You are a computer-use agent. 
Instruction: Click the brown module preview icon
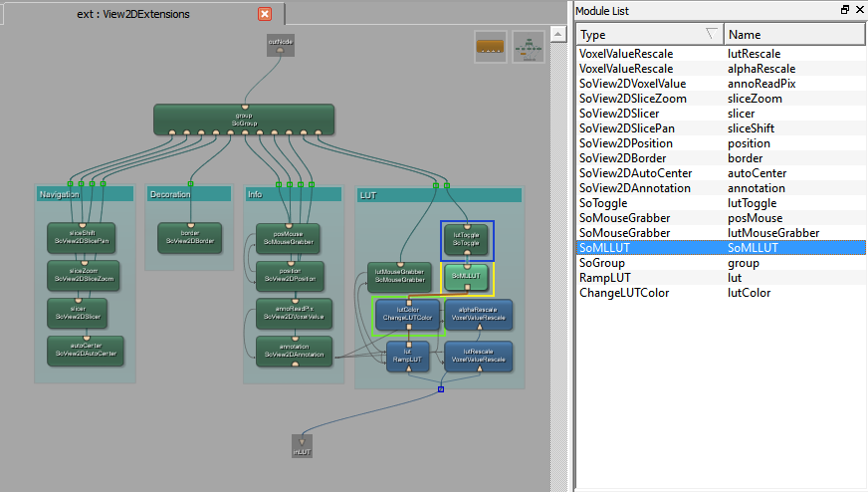[x=491, y=47]
